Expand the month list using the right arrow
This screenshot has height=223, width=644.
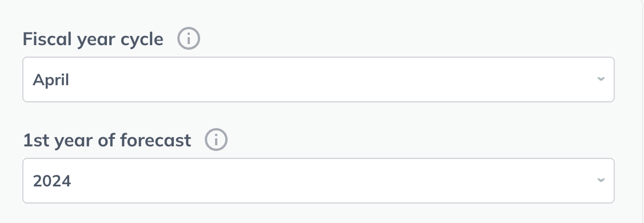601,79
